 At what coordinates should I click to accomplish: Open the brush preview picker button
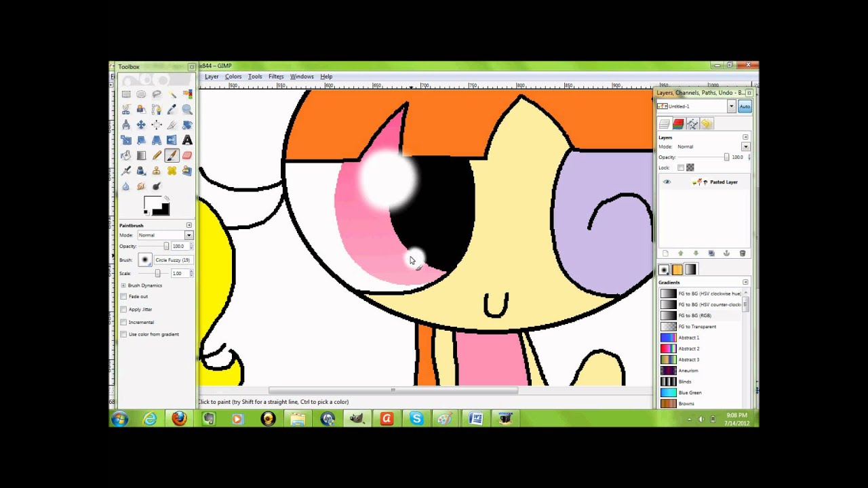point(145,260)
